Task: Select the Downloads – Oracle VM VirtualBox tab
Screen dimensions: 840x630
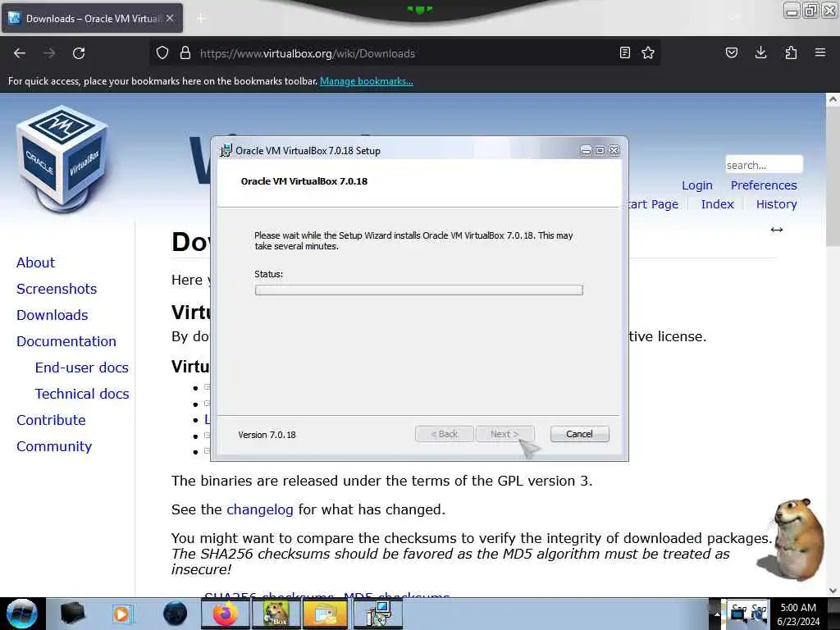Action: [92, 18]
